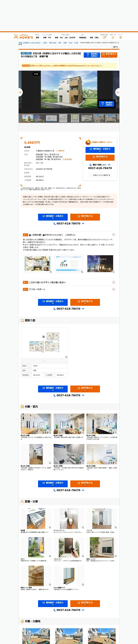Follow the 千葉県 breadcrumb link
The image size is (138, 644).
(x=65, y=43)
